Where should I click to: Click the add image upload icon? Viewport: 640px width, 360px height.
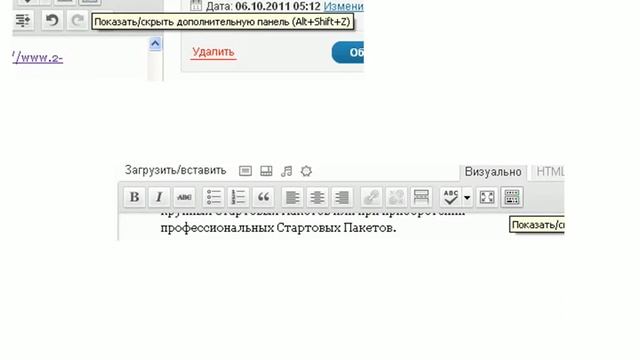click(245, 171)
